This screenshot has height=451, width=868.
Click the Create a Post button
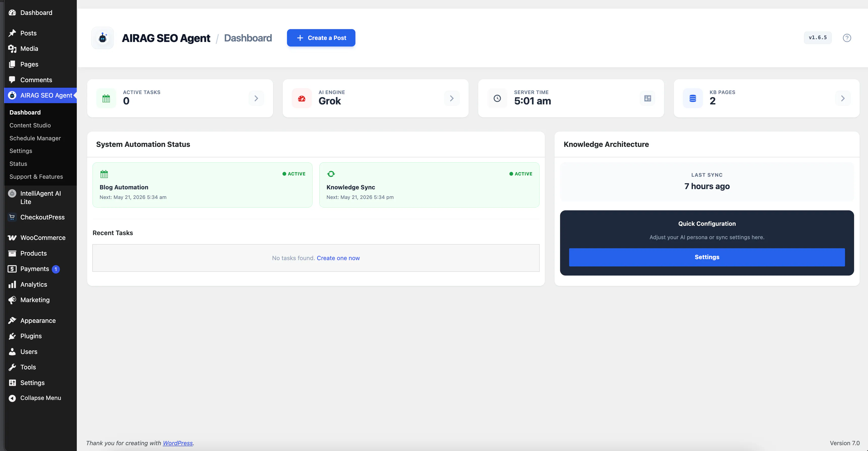click(321, 38)
